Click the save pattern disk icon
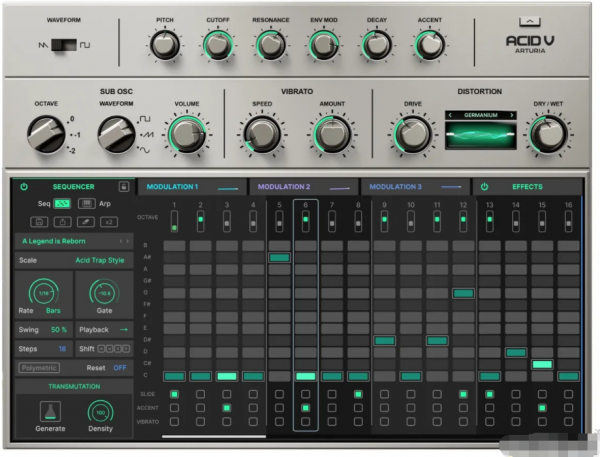600x457 pixels. pyautogui.click(x=39, y=222)
